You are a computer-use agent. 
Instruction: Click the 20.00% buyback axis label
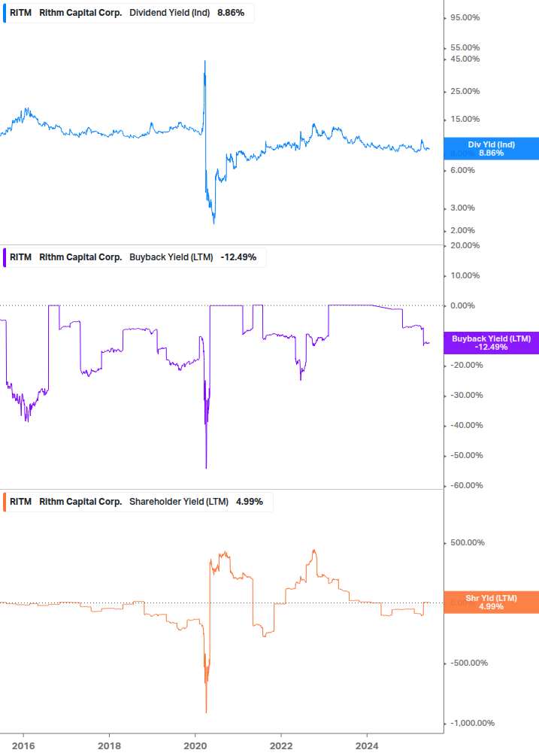coord(465,246)
